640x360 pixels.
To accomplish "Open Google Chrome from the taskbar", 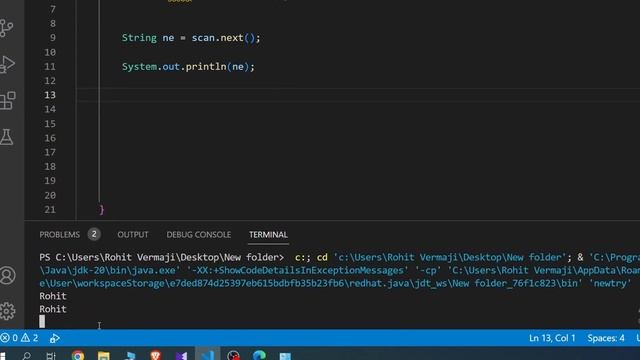I will (78, 356).
